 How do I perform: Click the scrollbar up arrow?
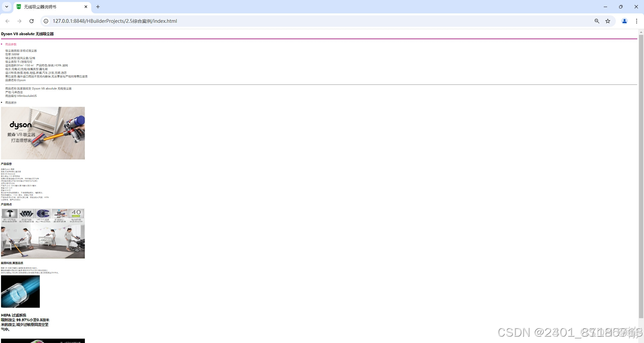[x=641, y=32]
